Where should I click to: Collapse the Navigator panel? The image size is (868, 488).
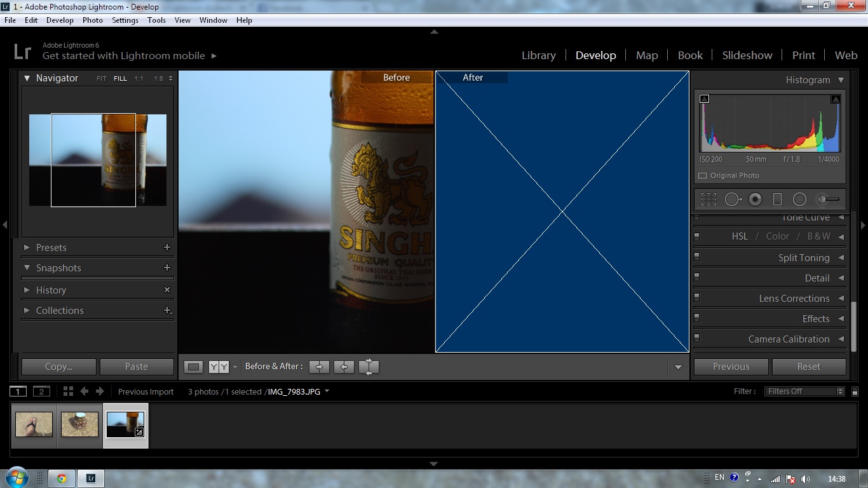point(27,78)
